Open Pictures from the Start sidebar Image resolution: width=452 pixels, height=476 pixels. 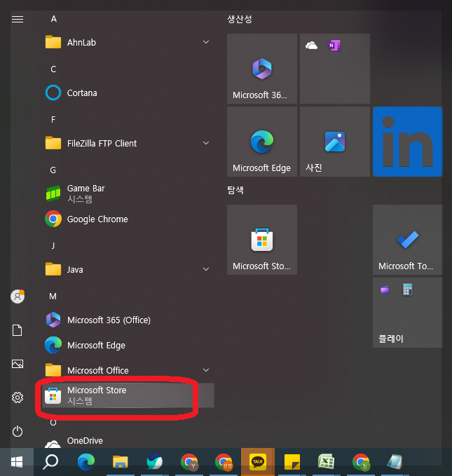[x=18, y=364]
